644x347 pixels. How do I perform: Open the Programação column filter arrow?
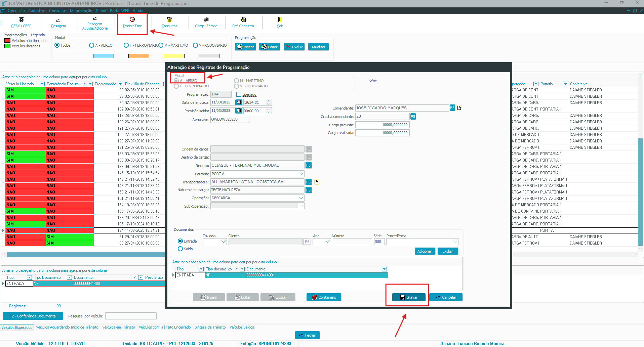click(120, 84)
